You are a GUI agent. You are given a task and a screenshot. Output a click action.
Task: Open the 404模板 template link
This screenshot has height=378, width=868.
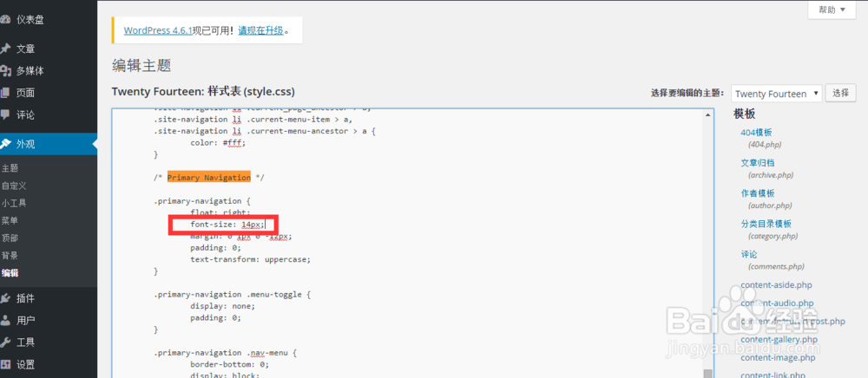756,133
